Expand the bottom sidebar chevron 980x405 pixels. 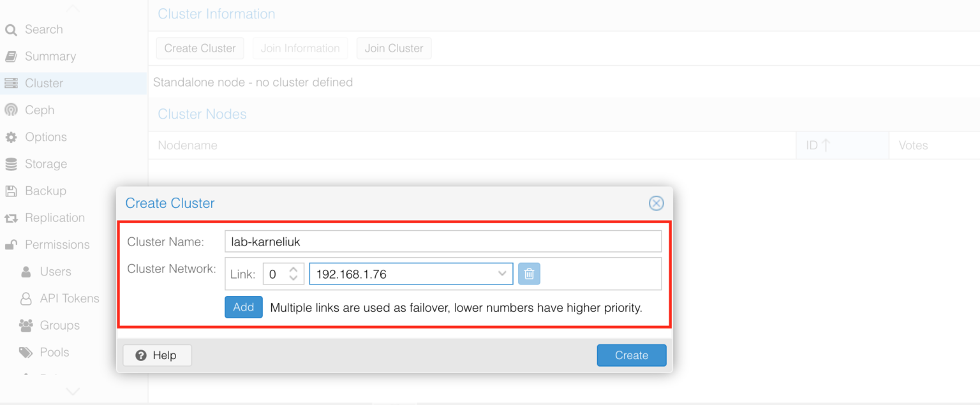[x=72, y=392]
